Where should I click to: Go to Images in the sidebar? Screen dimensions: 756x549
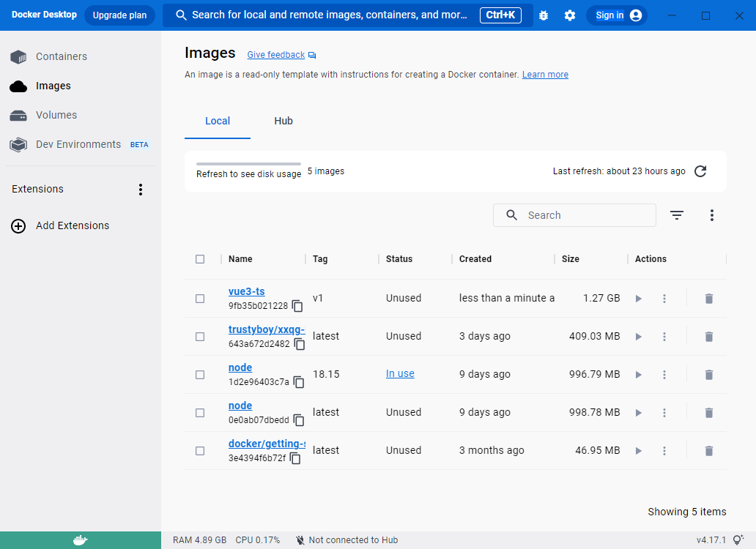coord(53,86)
